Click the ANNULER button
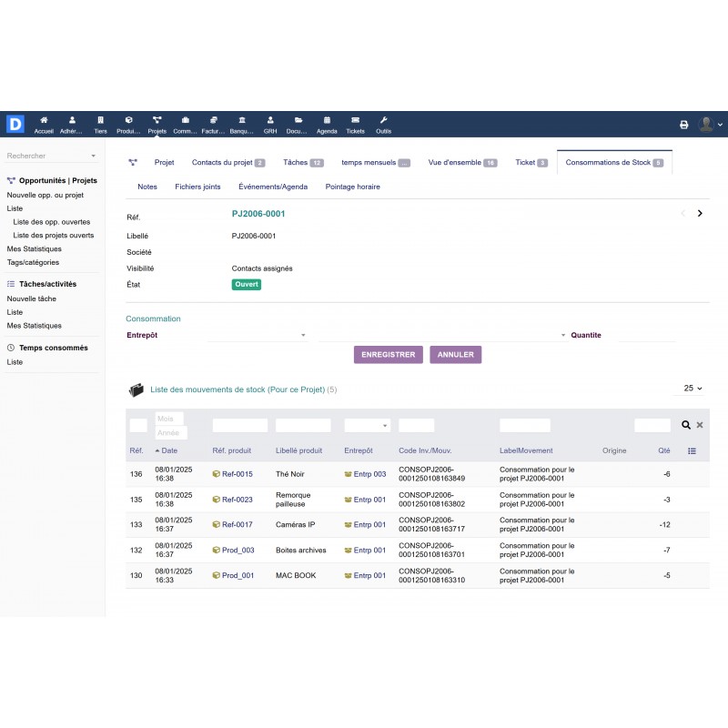The width and height of the screenshot is (728, 728). point(455,355)
